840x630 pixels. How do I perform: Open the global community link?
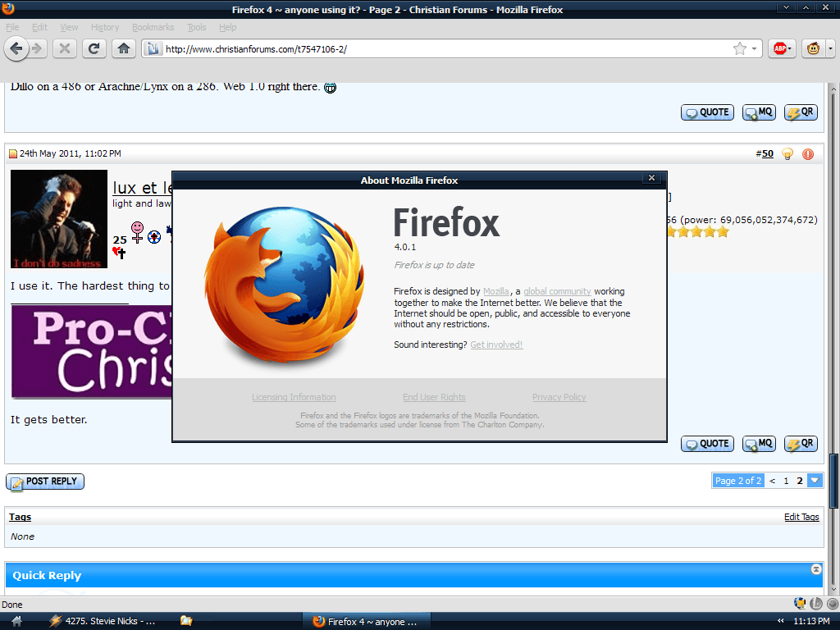pyautogui.click(x=557, y=291)
